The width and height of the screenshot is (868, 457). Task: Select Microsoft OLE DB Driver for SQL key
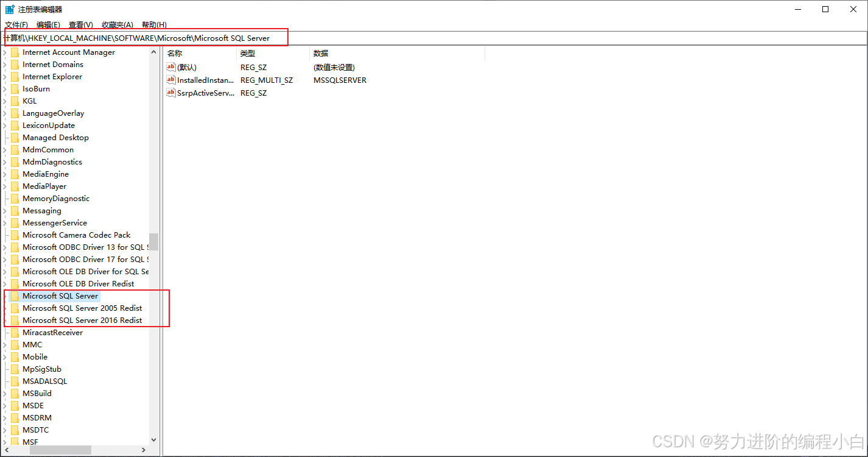[85, 272]
